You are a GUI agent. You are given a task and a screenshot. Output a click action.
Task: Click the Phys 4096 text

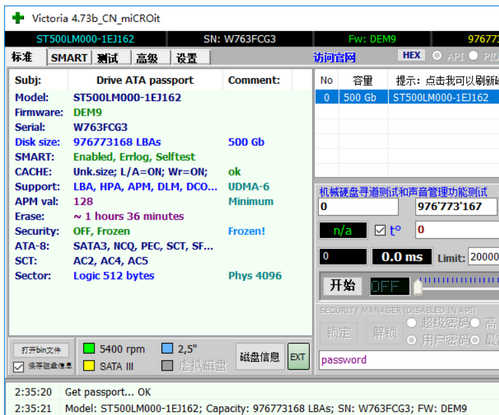[x=255, y=276]
